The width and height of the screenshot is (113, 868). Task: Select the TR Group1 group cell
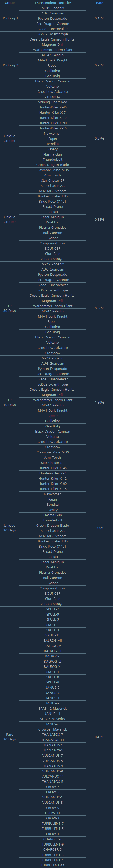point(9,18)
